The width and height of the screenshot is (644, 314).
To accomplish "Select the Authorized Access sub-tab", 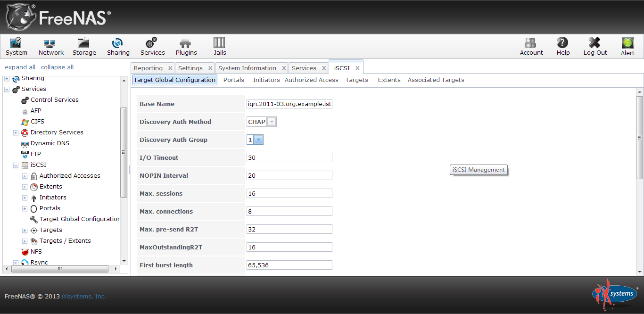I will (312, 80).
